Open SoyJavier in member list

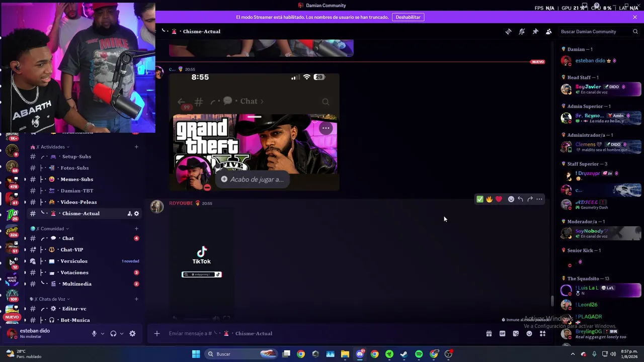point(601,89)
